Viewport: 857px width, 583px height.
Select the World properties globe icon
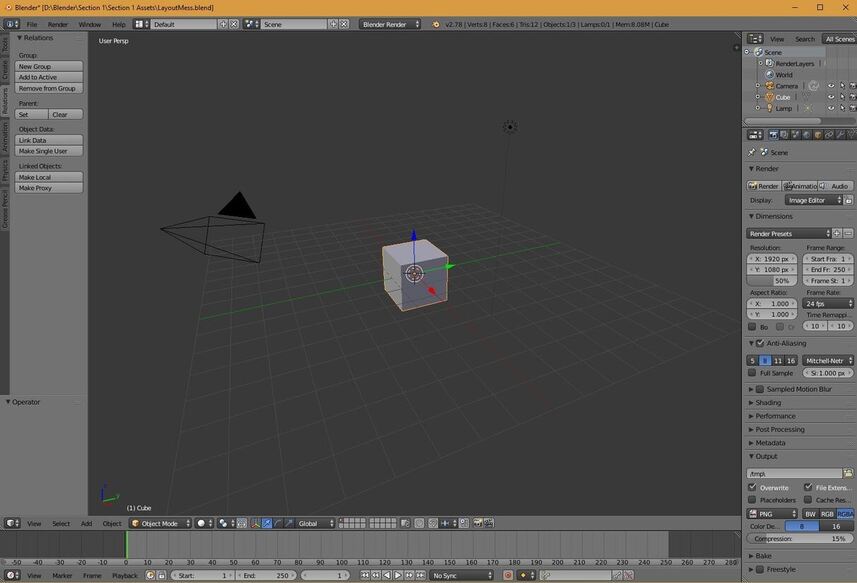(805, 135)
